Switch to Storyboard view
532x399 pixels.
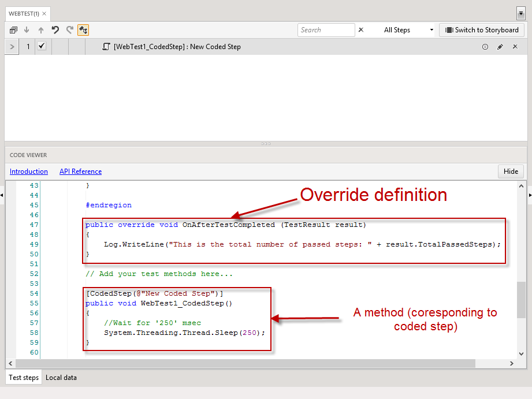point(482,30)
